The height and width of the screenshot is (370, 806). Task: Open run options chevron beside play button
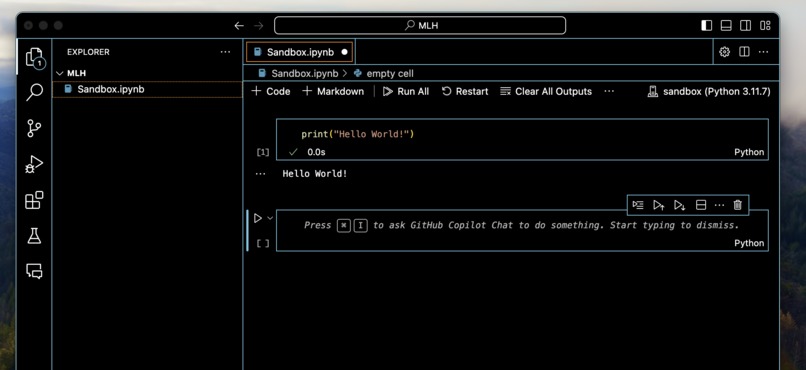point(270,218)
